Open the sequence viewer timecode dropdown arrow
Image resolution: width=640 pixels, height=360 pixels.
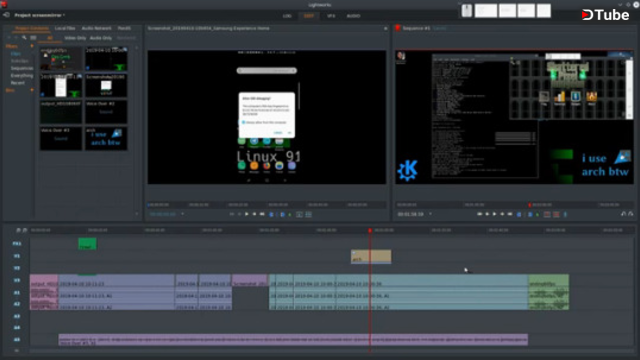click(430, 214)
